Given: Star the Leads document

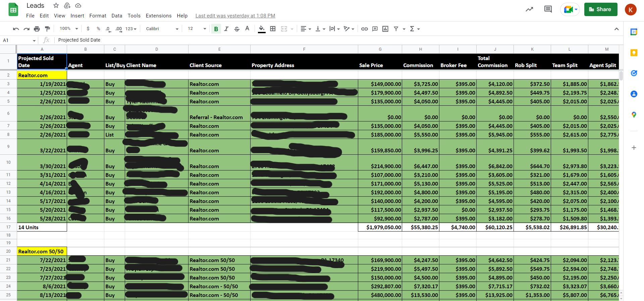Looking at the screenshot, I should (x=56, y=5).
